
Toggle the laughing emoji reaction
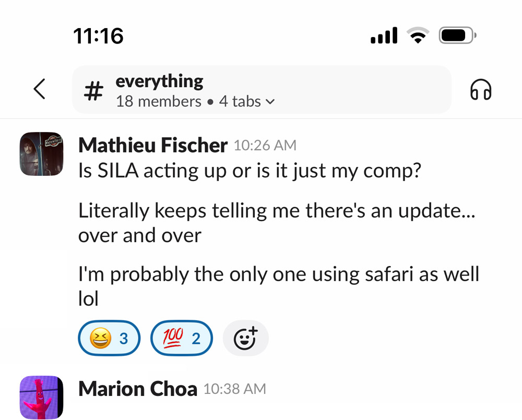(109, 339)
